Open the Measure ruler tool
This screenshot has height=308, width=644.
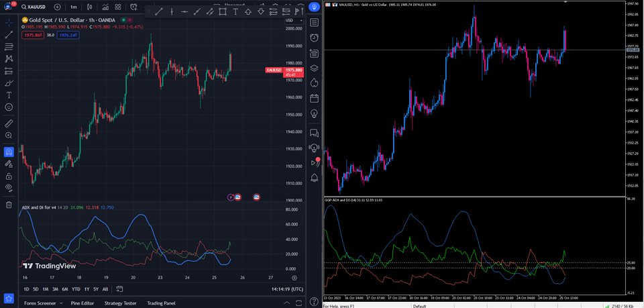pos(9,123)
